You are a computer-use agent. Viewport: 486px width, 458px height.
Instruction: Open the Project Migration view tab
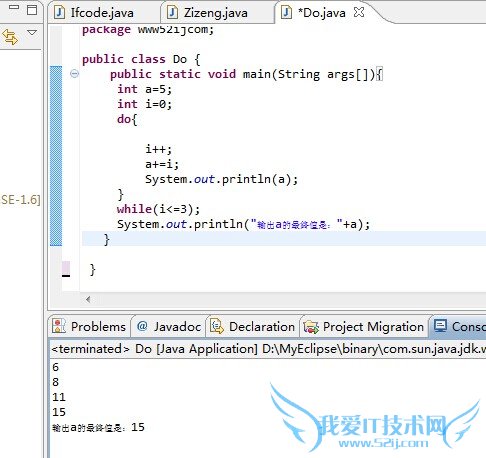(364, 327)
